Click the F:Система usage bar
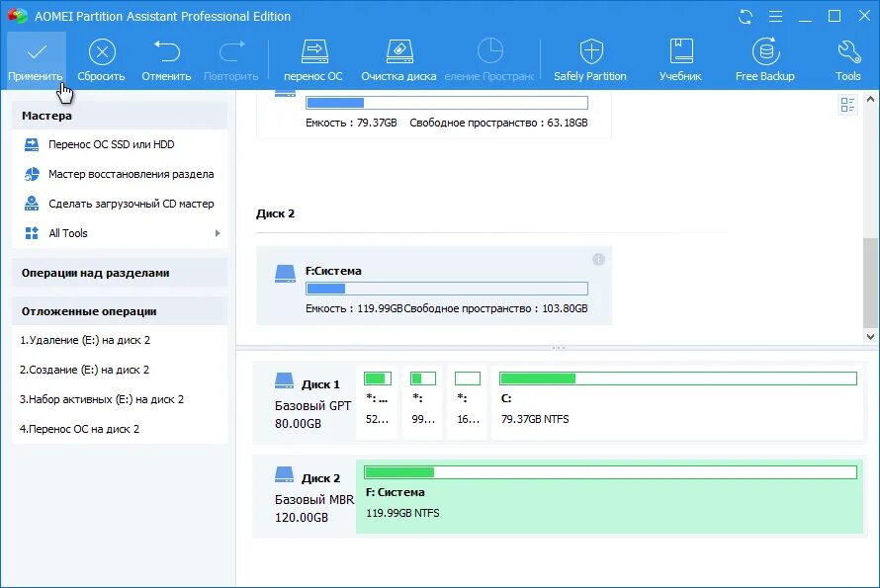880x588 pixels. click(447, 289)
